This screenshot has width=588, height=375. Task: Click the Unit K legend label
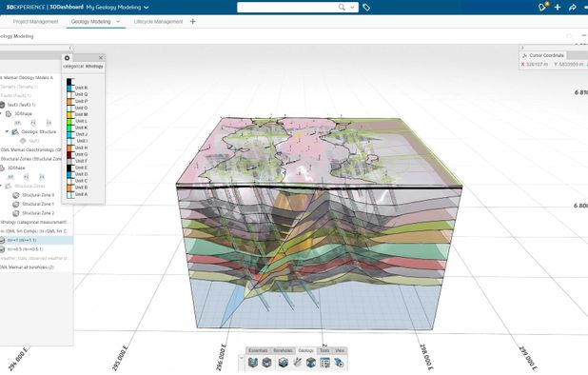click(81, 128)
